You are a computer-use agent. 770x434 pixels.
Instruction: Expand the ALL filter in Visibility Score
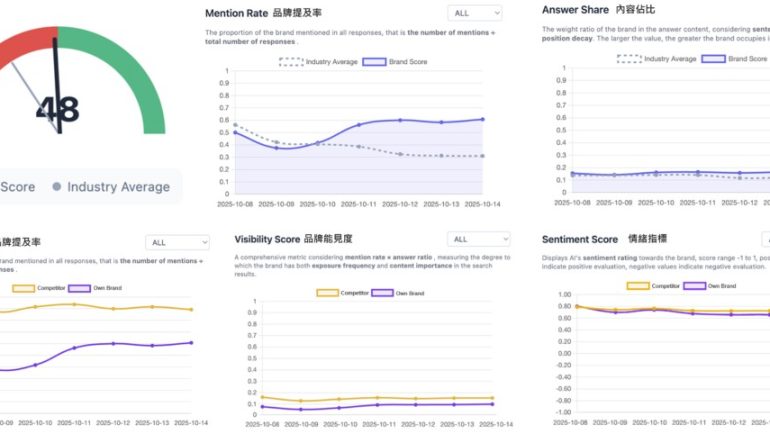point(473,240)
